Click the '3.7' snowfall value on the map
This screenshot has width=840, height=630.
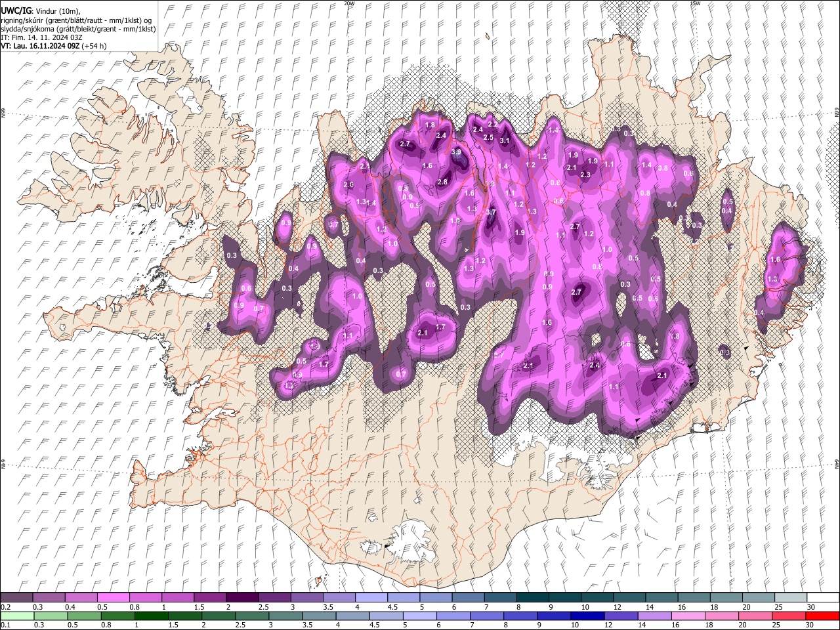click(x=491, y=213)
